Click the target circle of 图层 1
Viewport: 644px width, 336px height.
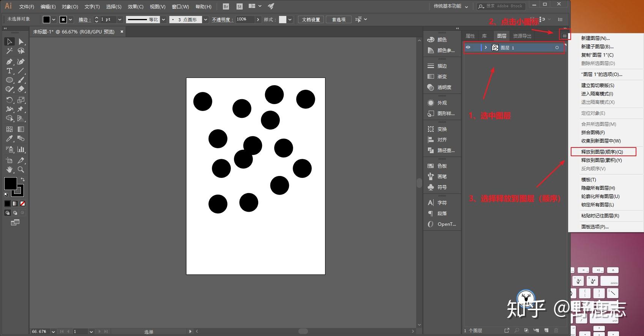click(x=557, y=48)
